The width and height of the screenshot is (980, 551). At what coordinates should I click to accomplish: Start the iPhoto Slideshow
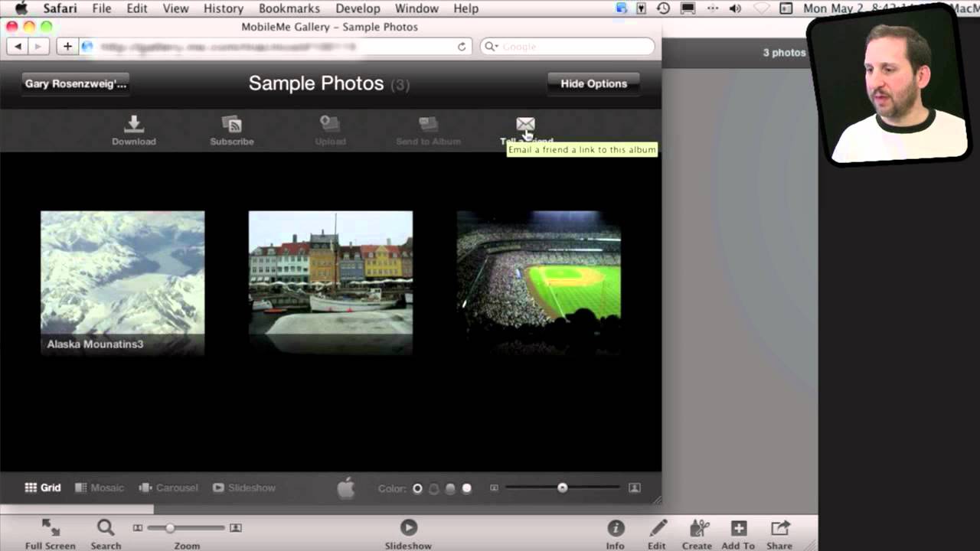409,533
